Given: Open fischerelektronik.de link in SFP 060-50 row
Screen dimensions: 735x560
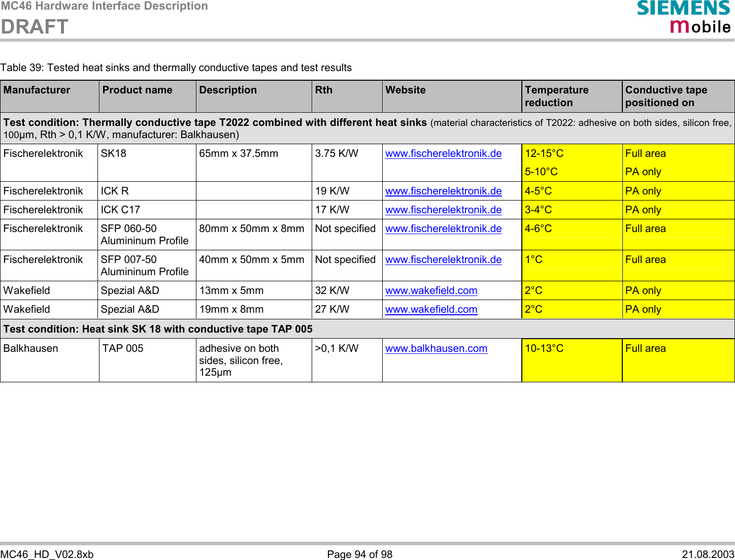Looking at the screenshot, I should pyautogui.click(x=443, y=228).
